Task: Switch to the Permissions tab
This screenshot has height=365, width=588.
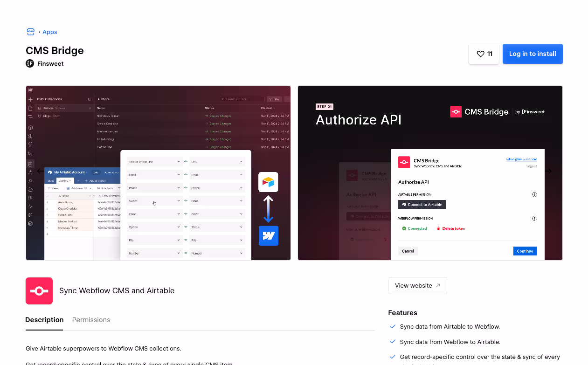Action: (x=91, y=320)
